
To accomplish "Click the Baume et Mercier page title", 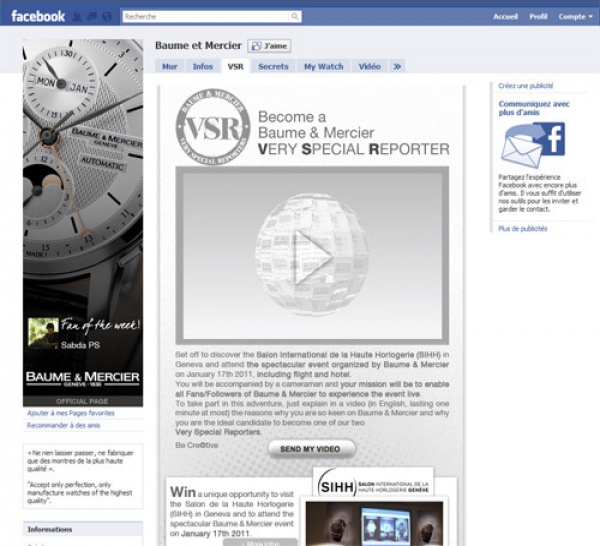I will click(x=198, y=46).
